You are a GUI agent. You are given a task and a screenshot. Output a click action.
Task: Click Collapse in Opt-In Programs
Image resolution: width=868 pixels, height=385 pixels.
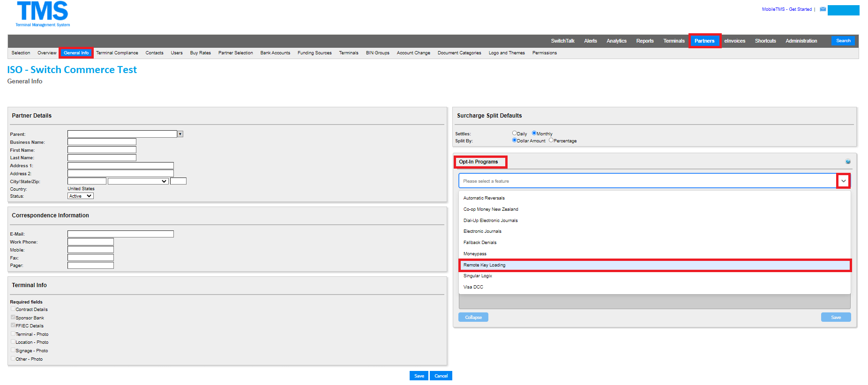tap(473, 317)
